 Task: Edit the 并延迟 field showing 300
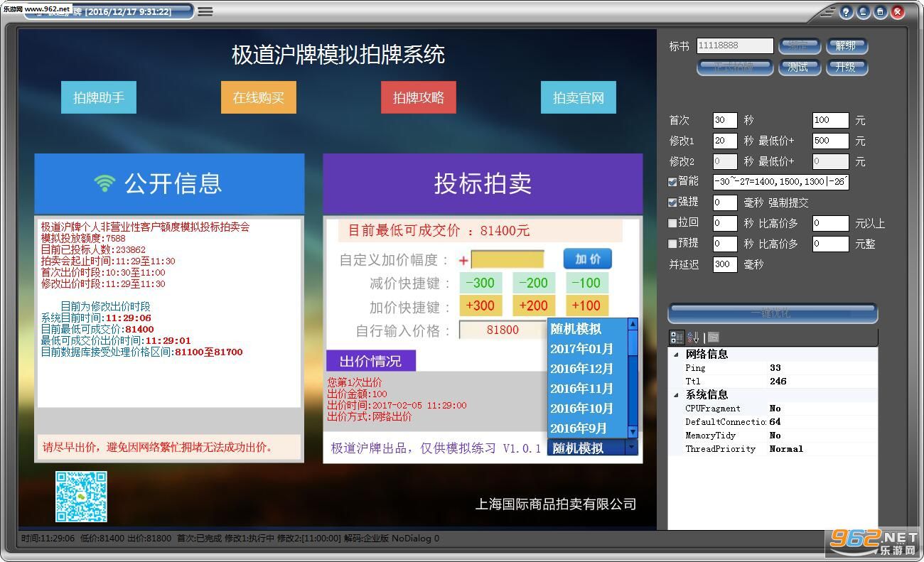click(725, 264)
